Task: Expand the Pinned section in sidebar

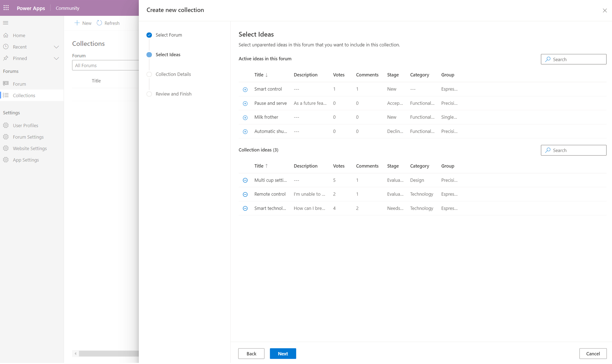Action: pyautogui.click(x=57, y=58)
